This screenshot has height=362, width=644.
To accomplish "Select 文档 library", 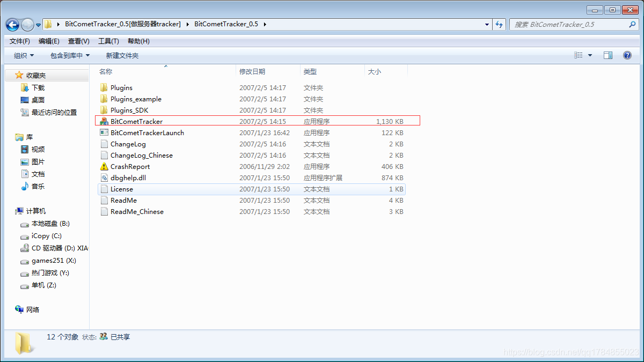I will tap(38, 174).
